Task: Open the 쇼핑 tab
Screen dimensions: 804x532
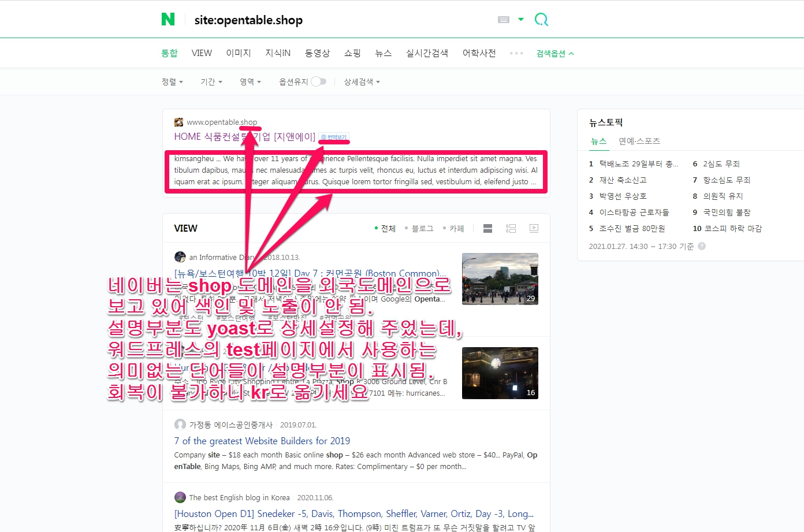Action: [352, 53]
